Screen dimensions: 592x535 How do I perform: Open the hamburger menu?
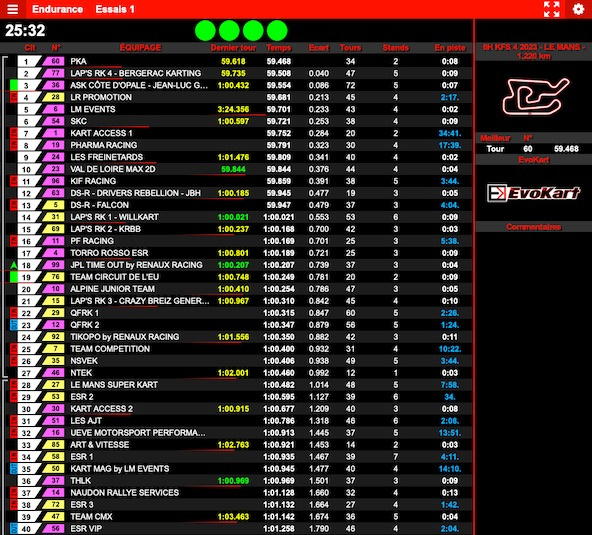pos(12,9)
